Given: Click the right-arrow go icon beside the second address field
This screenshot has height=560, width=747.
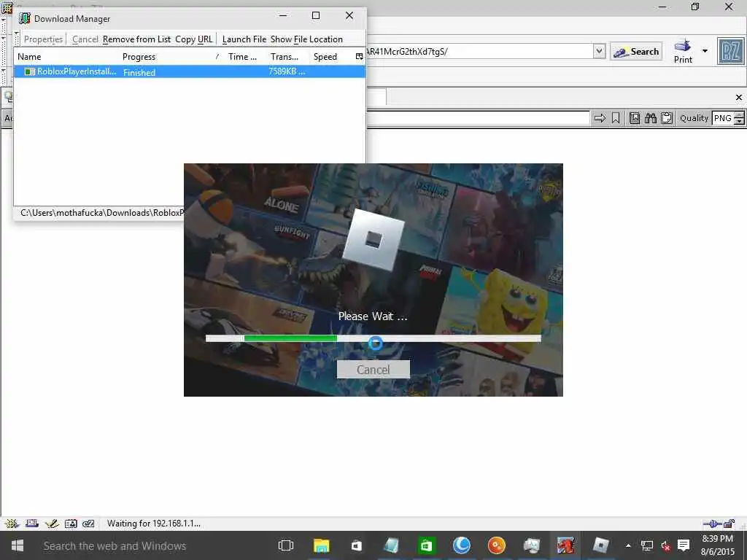Looking at the screenshot, I should [x=600, y=118].
